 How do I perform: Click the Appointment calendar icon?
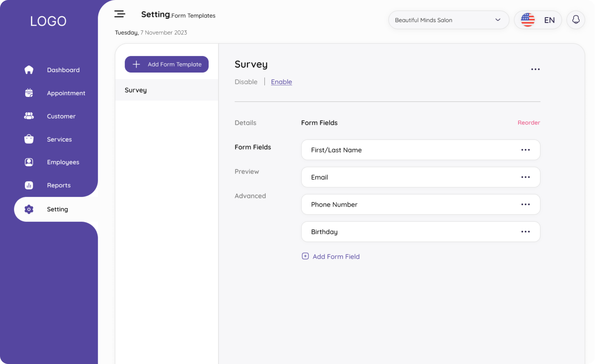(x=29, y=93)
